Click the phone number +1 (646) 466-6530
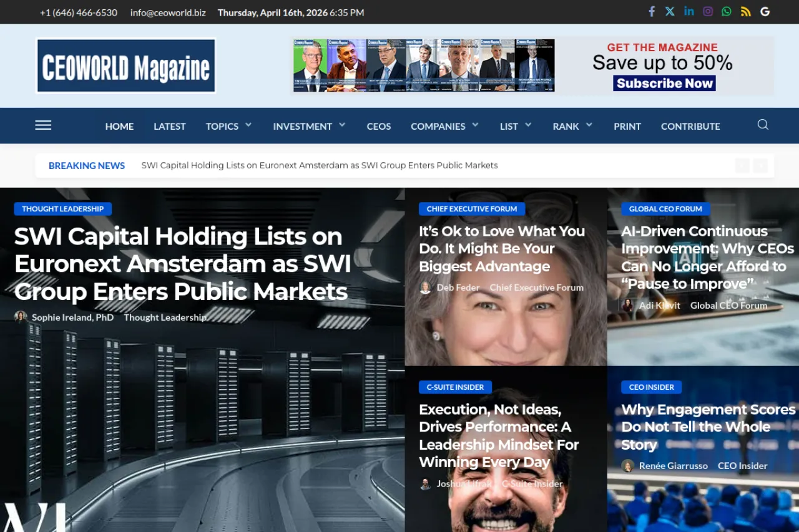Screen dimensions: 799x532 (79, 12)
